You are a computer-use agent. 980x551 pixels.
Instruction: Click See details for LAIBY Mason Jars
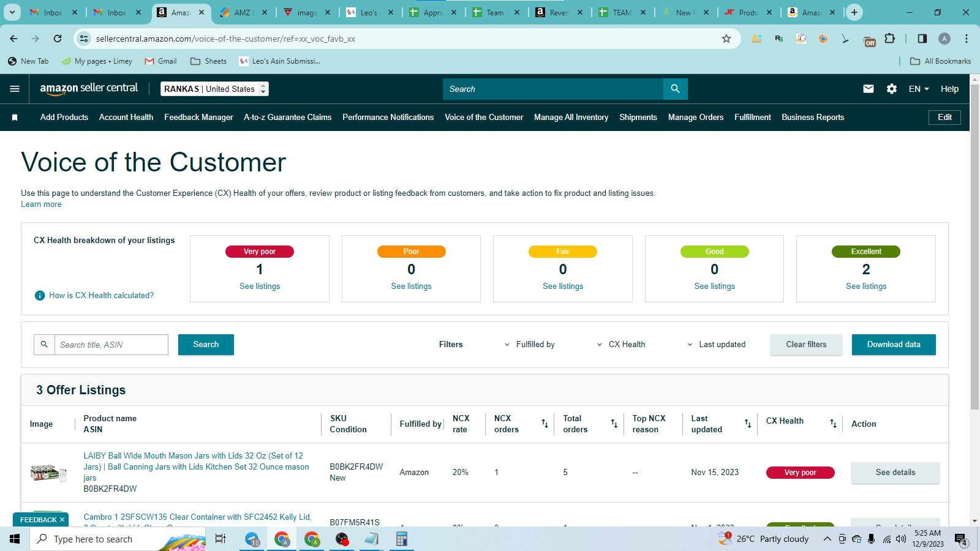click(895, 473)
